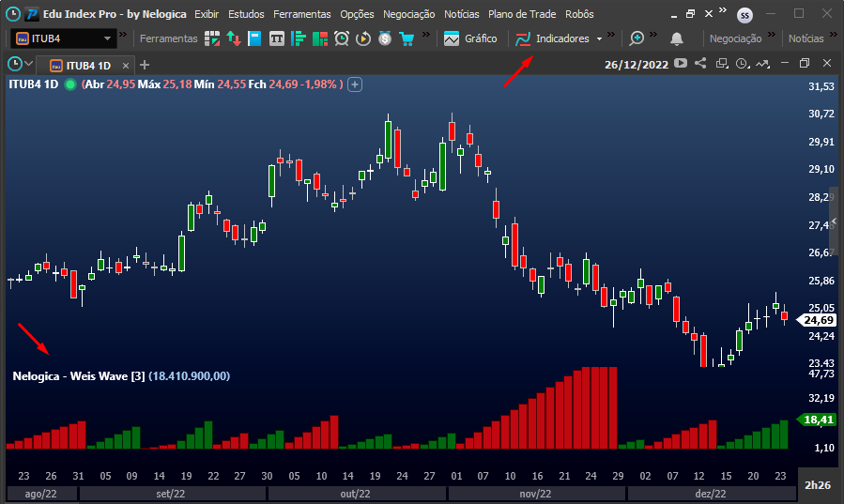Open the Ferramentas menu in menu bar

302,14
